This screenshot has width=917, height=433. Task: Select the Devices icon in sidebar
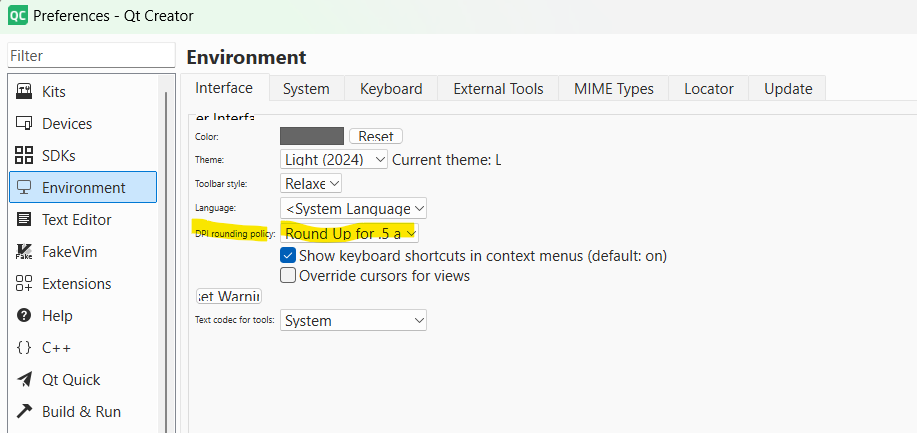pyautogui.click(x=24, y=123)
